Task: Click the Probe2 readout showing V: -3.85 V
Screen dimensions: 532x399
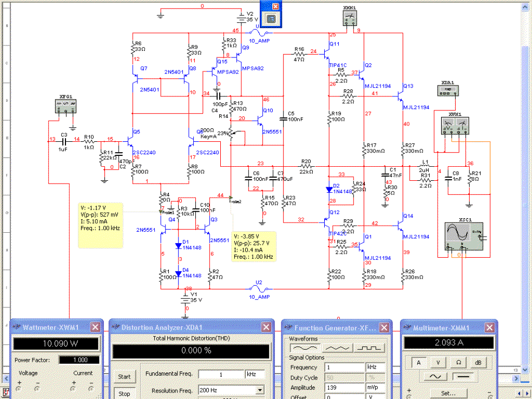Action: tap(254, 246)
